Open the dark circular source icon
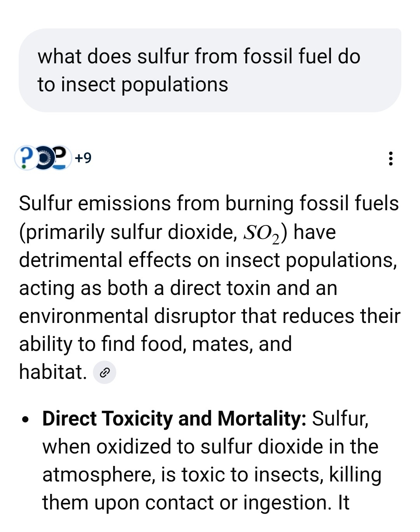This screenshot has width=420, height=532. tap(43, 157)
